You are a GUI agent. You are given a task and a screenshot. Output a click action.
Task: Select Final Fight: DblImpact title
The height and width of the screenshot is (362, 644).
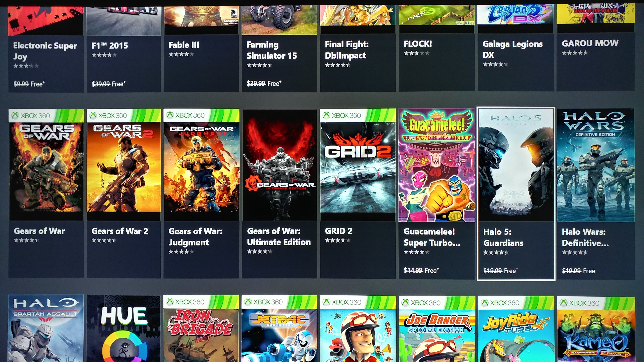tap(346, 50)
